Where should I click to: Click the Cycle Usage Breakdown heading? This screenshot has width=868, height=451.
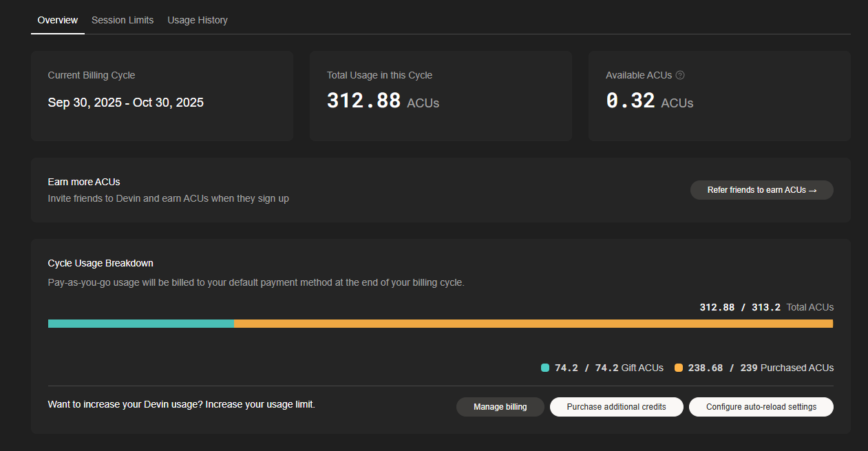[x=100, y=263]
